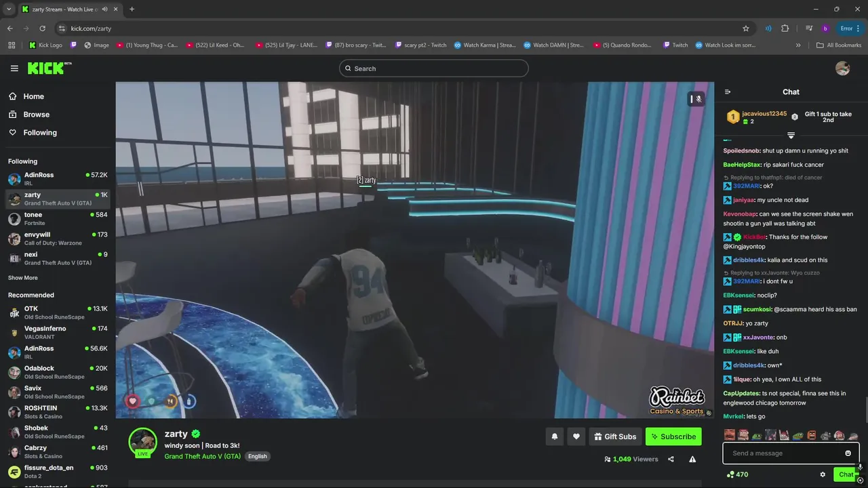Open OTK Old School RuneScape channel
This screenshot has height=488, width=868.
point(58,313)
